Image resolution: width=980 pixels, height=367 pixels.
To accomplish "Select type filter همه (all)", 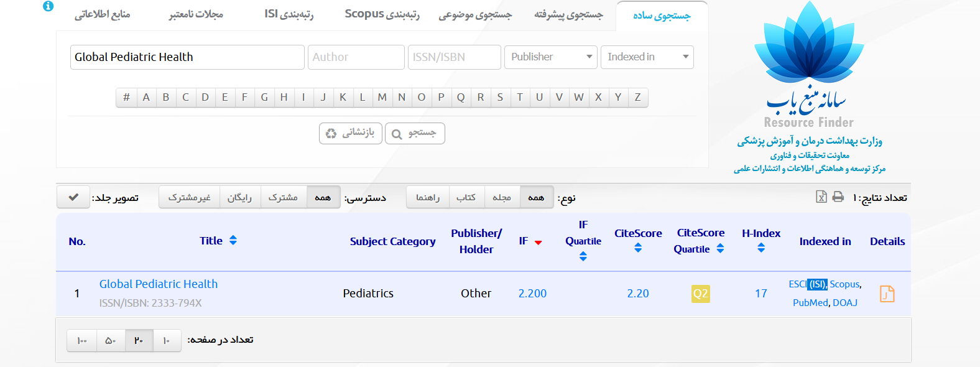I will pyautogui.click(x=536, y=197).
